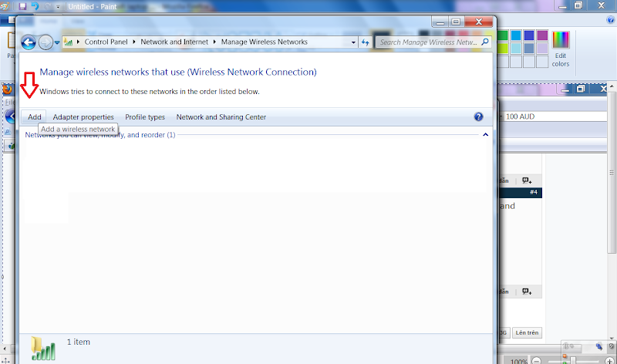Open Paint Help icon at ribbon right
Image resolution: width=617 pixels, height=364 pixels.
tap(610, 20)
